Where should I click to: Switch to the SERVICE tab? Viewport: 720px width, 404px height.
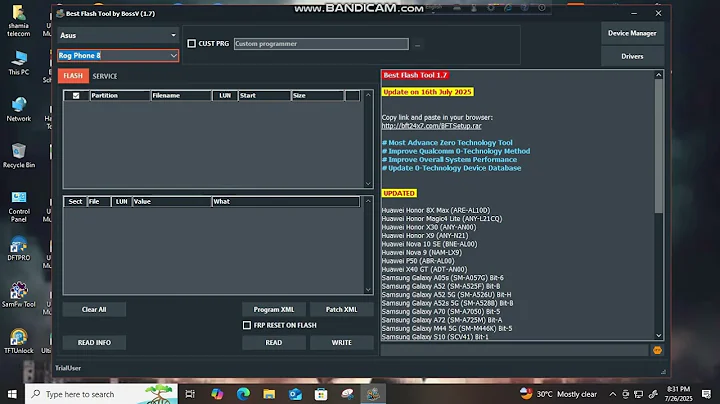105,76
